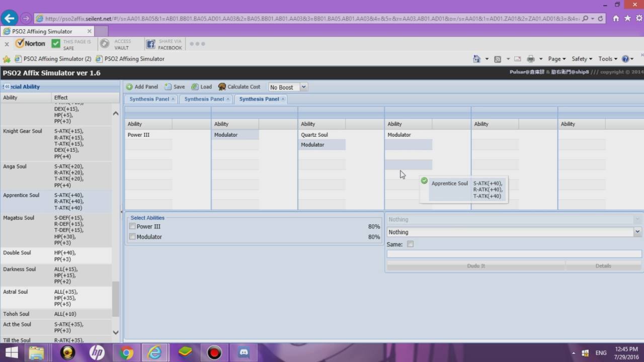644x362 pixels.
Task: Click Calculate Cost button
Action: pyautogui.click(x=239, y=86)
